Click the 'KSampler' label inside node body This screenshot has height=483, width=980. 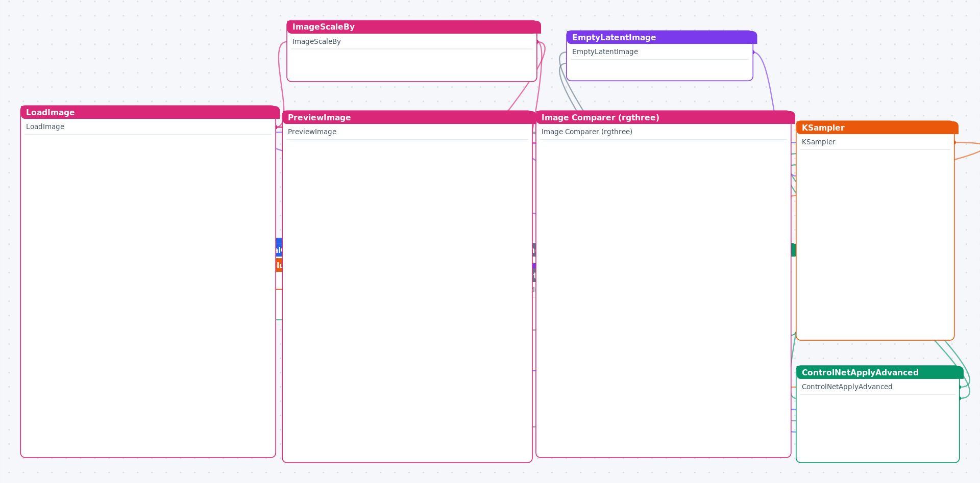tap(818, 142)
